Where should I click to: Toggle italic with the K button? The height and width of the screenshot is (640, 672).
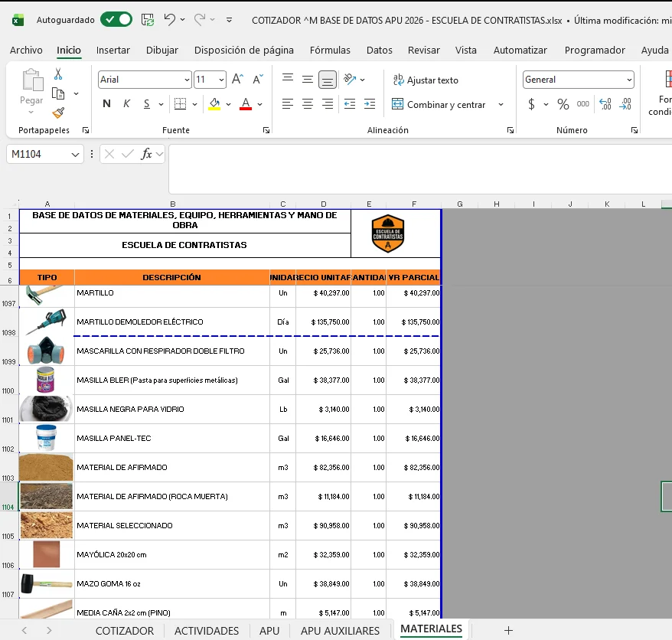[126, 104]
